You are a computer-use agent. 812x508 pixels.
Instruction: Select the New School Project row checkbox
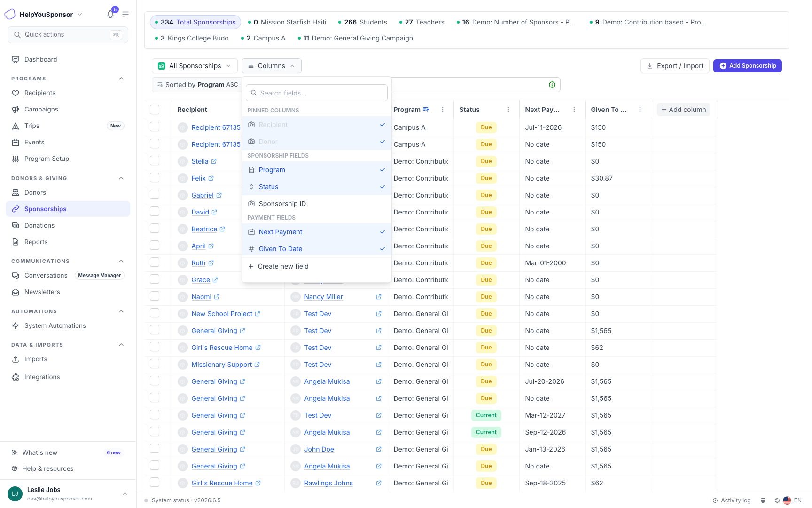coord(155,313)
